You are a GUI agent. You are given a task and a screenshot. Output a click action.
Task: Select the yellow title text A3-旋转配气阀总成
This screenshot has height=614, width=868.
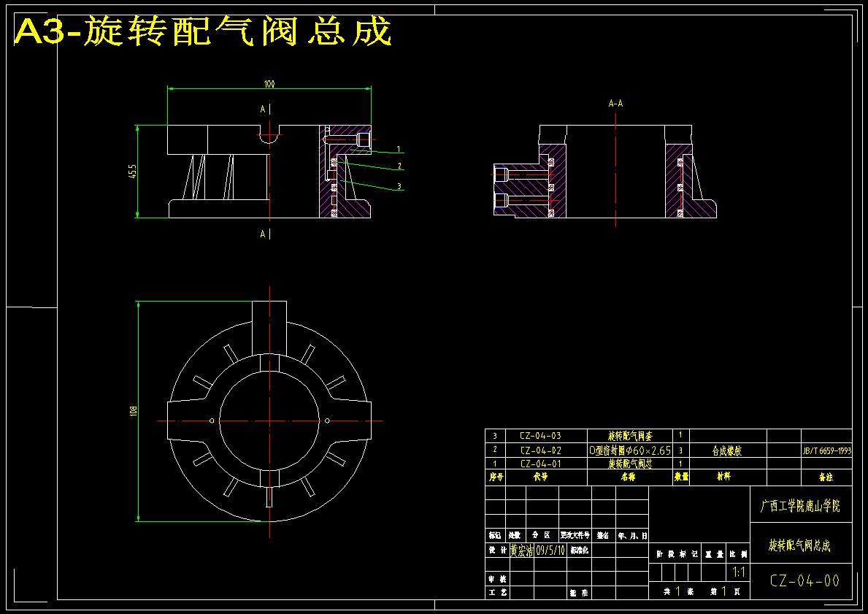(x=203, y=31)
